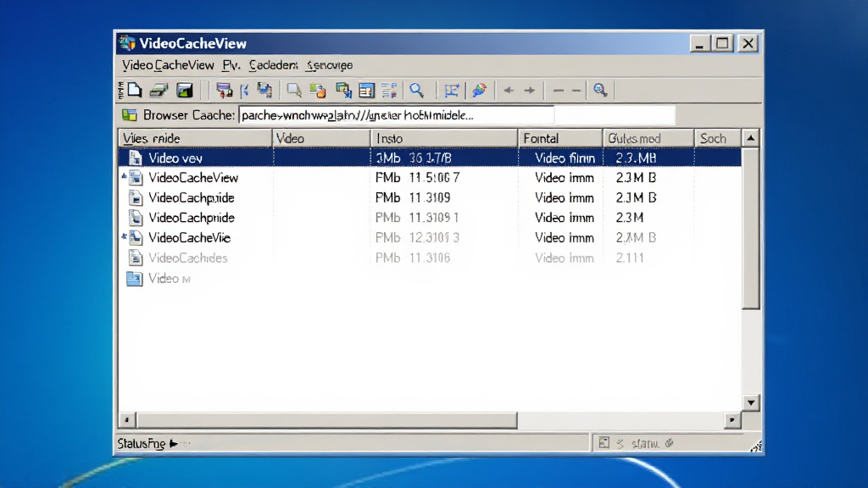Select the Video vev row
Screen dimensions: 868x488
(430, 158)
